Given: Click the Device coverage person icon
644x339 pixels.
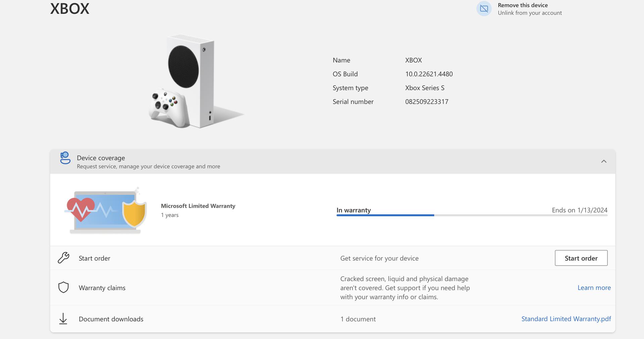Looking at the screenshot, I should coord(65,158).
